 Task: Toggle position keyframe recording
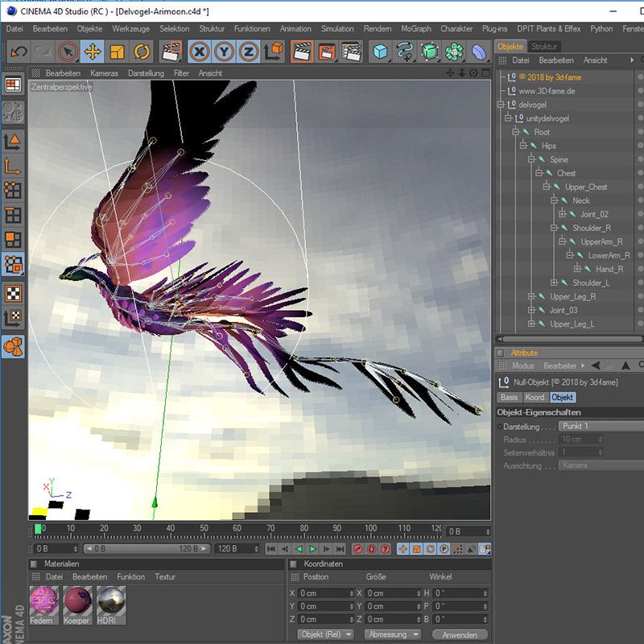point(403,549)
